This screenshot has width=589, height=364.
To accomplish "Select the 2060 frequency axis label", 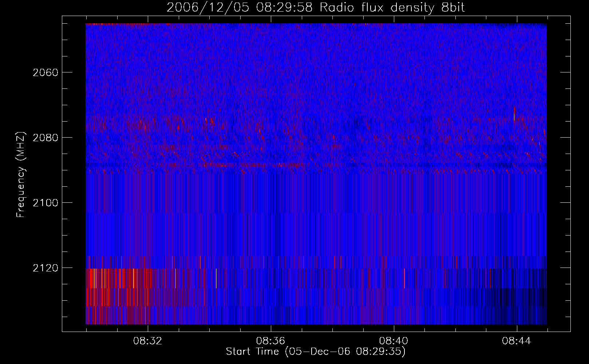I will tap(46, 72).
